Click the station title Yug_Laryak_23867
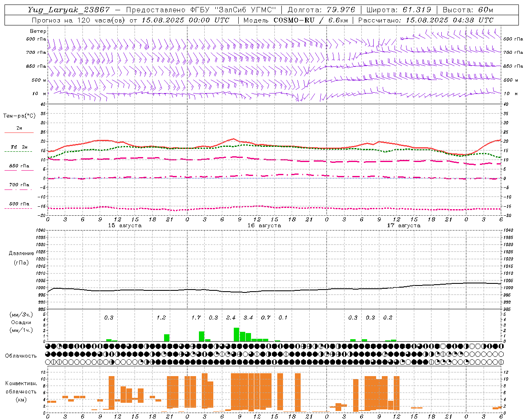Screen dimensions: 525x420 [x=69, y=10]
